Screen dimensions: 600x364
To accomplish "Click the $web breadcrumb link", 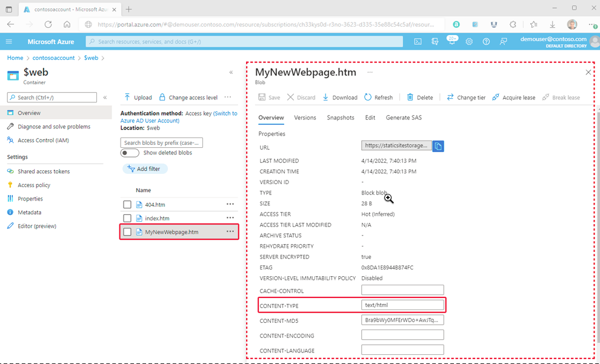I will [x=91, y=58].
